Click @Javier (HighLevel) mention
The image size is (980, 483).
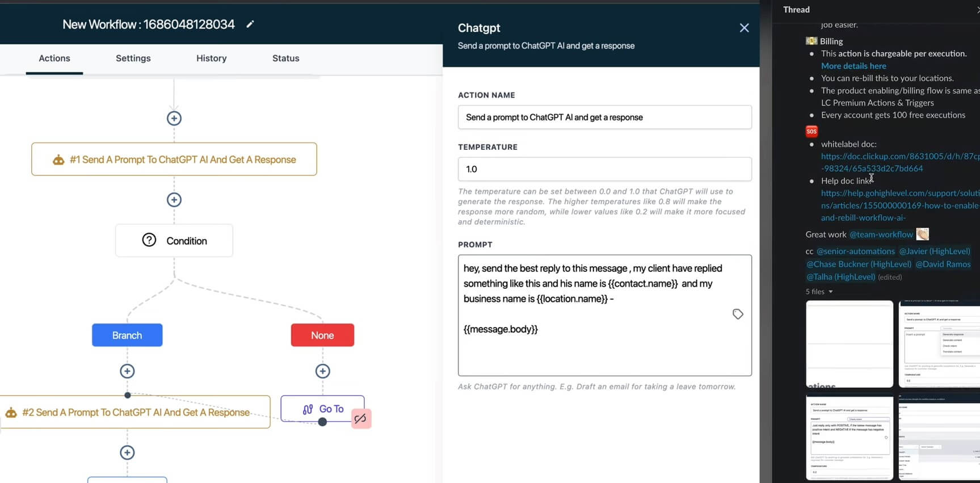pos(935,251)
